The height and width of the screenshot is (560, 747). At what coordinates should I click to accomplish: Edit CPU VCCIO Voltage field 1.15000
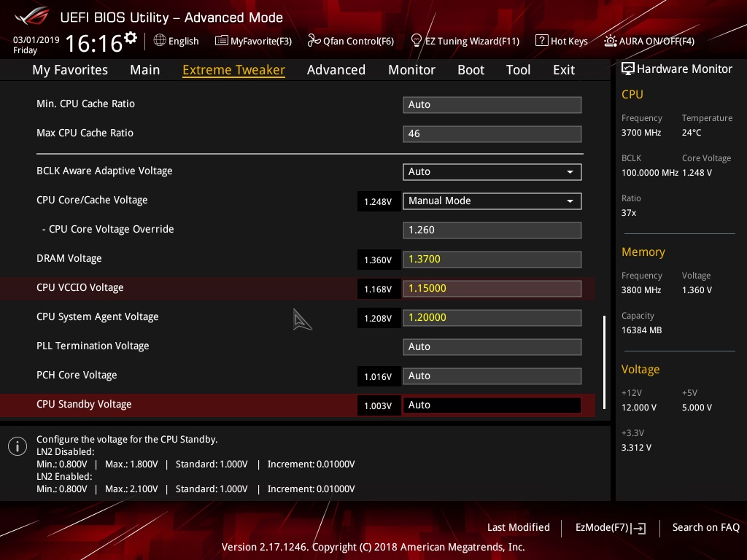click(492, 289)
